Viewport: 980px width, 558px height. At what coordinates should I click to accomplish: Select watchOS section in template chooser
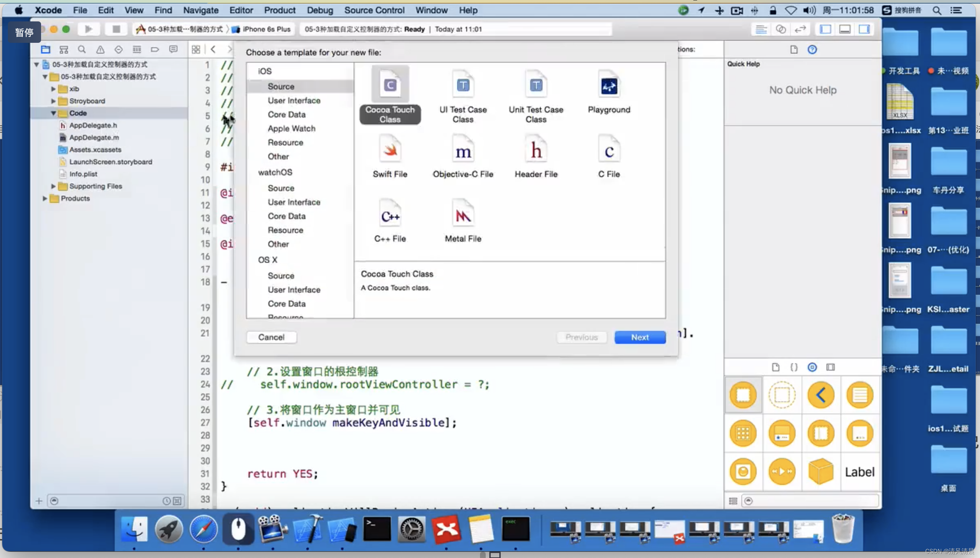click(x=275, y=172)
